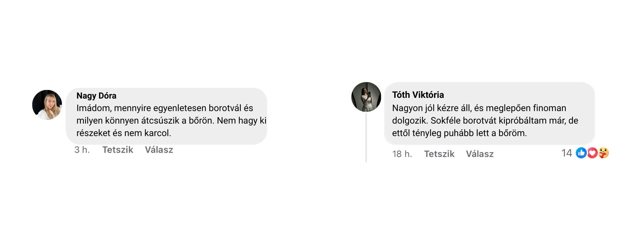Show the 14 reactions count list
This screenshot has height=250, width=644.
pyautogui.click(x=567, y=153)
